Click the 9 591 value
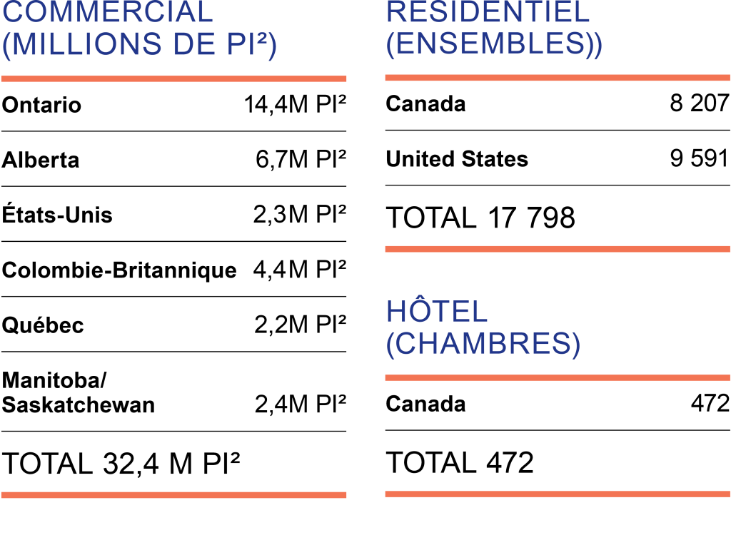This screenshot has height=560, width=731. click(699, 158)
